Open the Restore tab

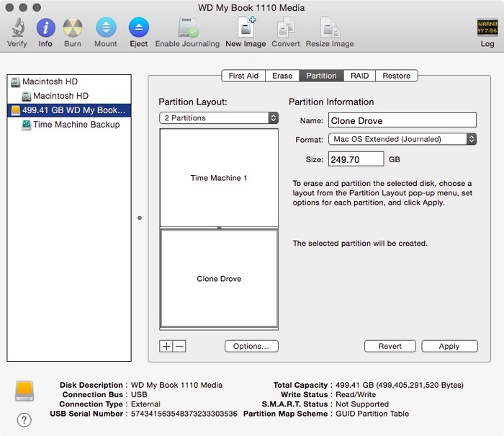pos(397,76)
